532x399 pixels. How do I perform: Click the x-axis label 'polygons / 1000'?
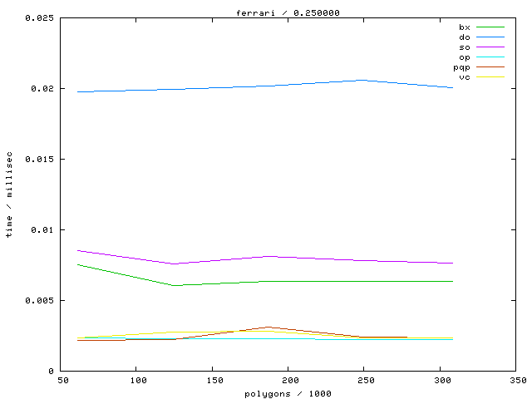click(288, 392)
